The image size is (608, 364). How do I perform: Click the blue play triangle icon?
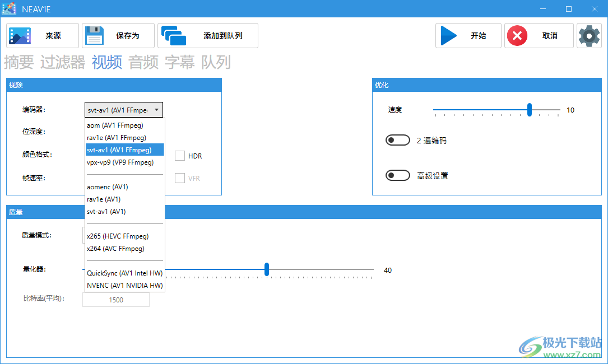449,36
